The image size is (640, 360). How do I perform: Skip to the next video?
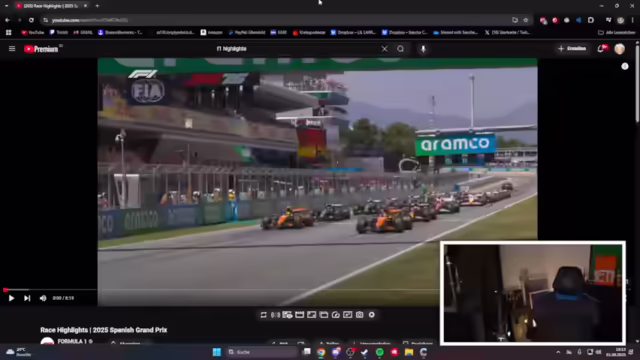click(27, 298)
